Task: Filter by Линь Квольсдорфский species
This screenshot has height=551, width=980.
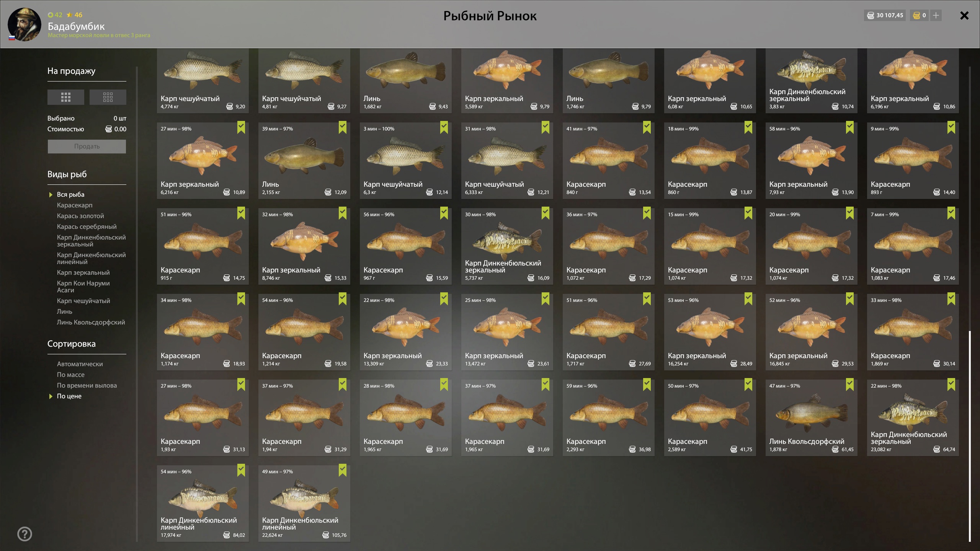Action: [91, 322]
